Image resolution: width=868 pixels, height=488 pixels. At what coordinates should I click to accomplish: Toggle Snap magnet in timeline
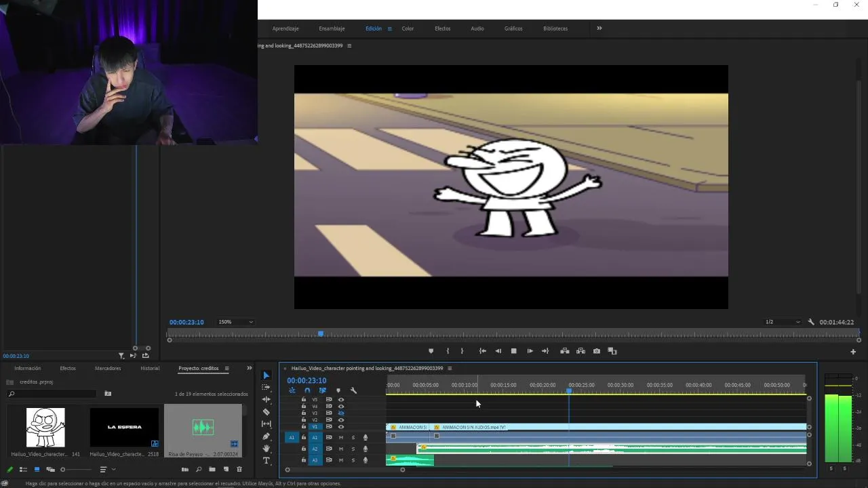(307, 390)
